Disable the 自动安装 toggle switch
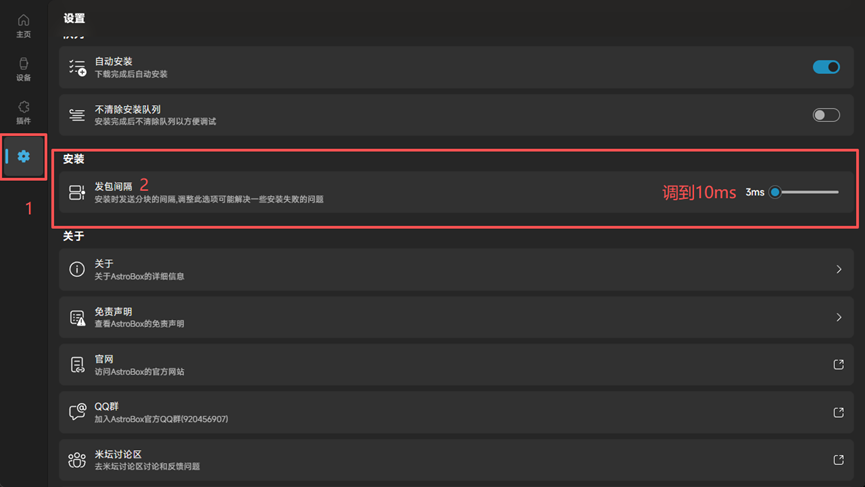 pyautogui.click(x=826, y=67)
